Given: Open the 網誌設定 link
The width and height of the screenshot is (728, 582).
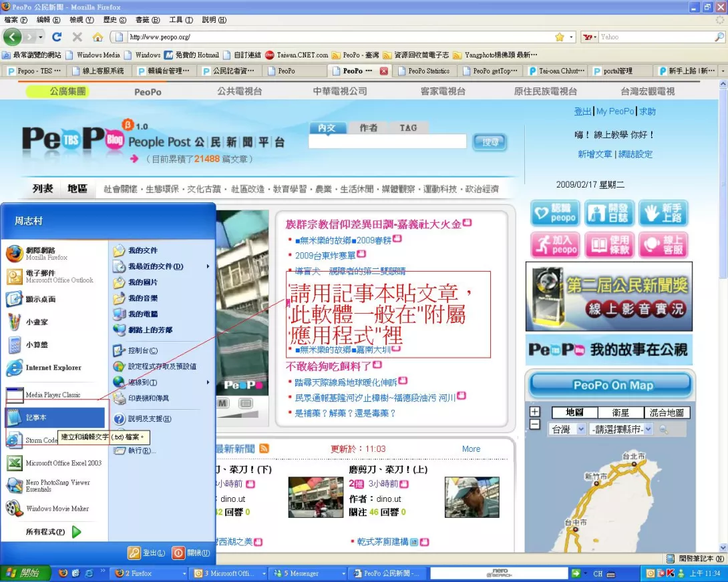Looking at the screenshot, I should click(x=635, y=154).
